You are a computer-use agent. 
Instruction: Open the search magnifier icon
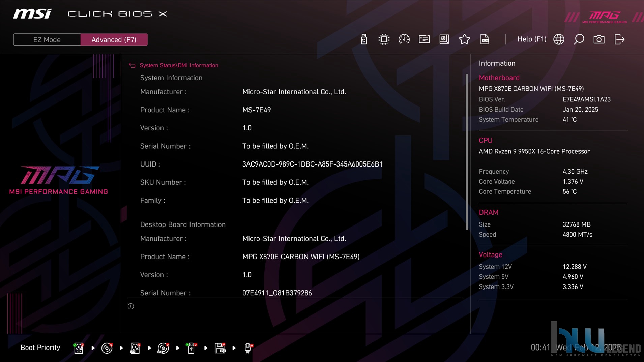(579, 39)
